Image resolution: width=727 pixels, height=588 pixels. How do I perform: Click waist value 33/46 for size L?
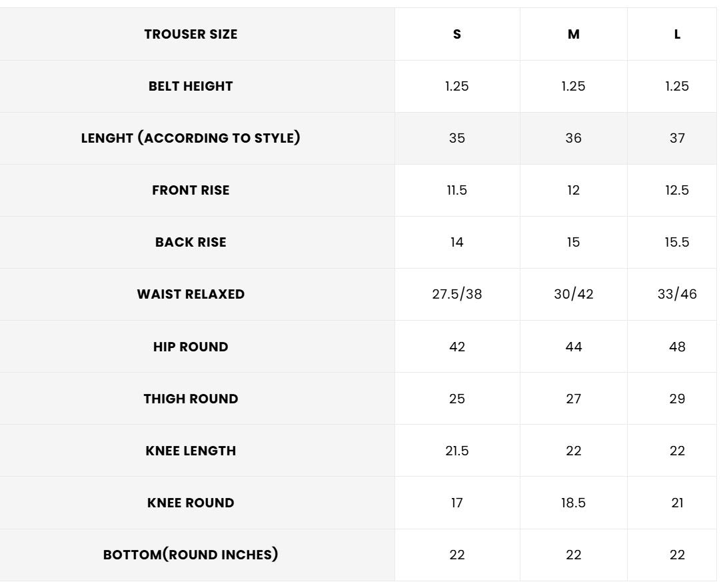point(677,294)
